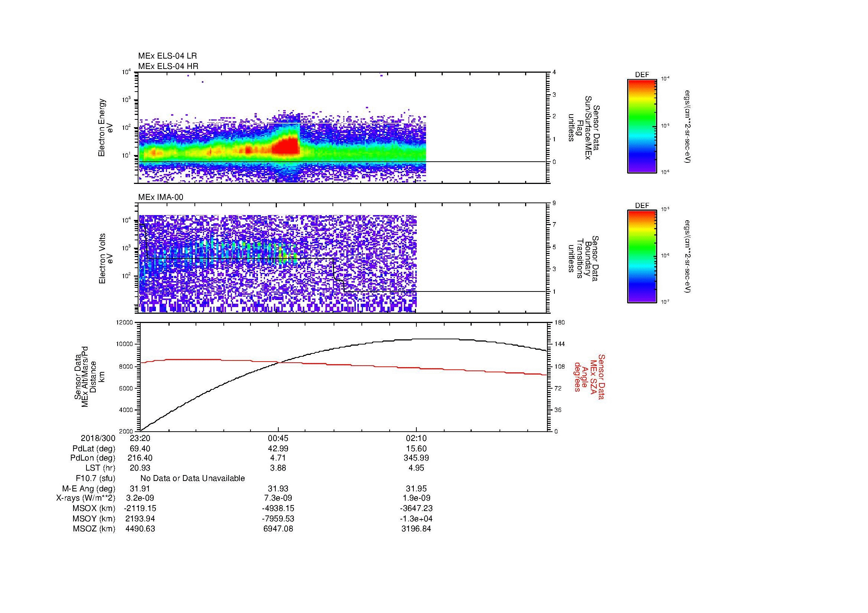The height and width of the screenshot is (613, 868).
Task: Click the 'Sensor Data Boundary Transitions unitless' label
Action: pyautogui.click(x=583, y=258)
